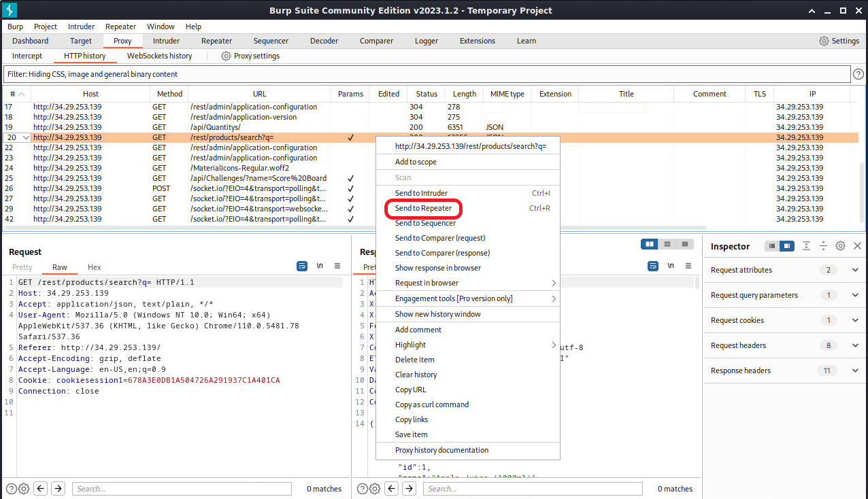Select row 19 /api/Quantitys/
The height and width of the screenshot is (499, 868).
point(431,127)
